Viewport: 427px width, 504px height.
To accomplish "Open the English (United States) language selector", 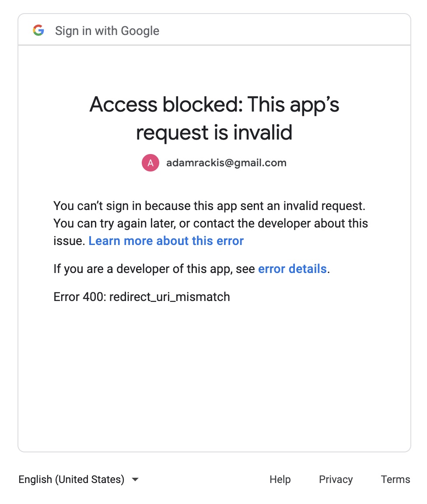I will point(71,479).
